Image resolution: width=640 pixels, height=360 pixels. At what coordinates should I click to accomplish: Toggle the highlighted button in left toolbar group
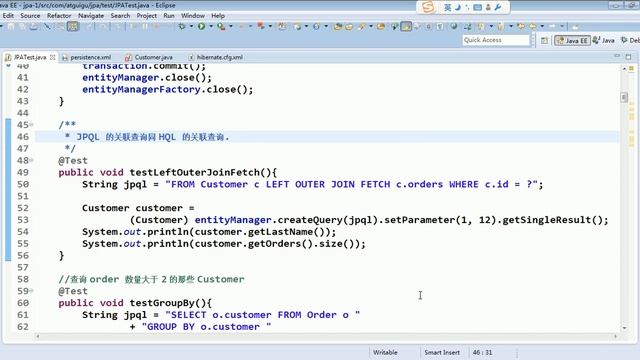click(x=73, y=27)
